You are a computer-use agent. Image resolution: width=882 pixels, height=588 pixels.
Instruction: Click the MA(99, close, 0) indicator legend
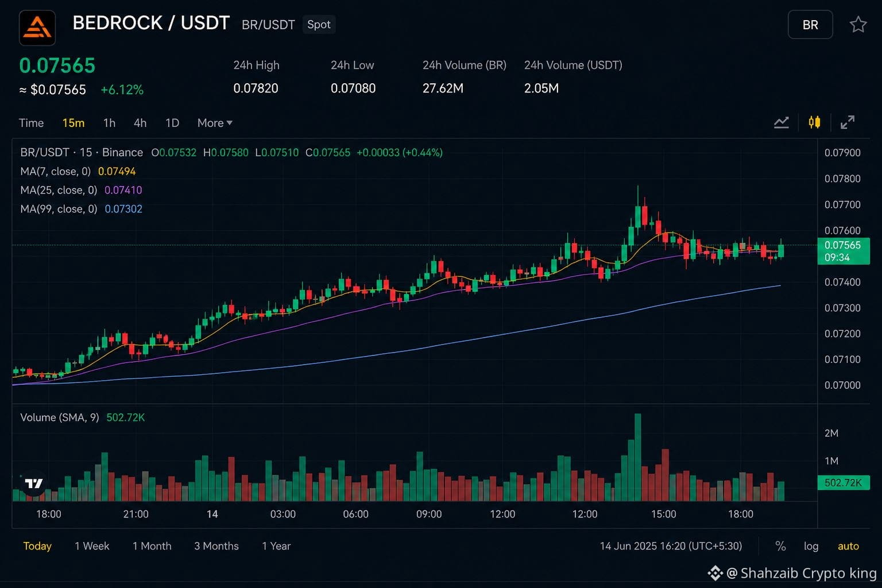pos(59,209)
